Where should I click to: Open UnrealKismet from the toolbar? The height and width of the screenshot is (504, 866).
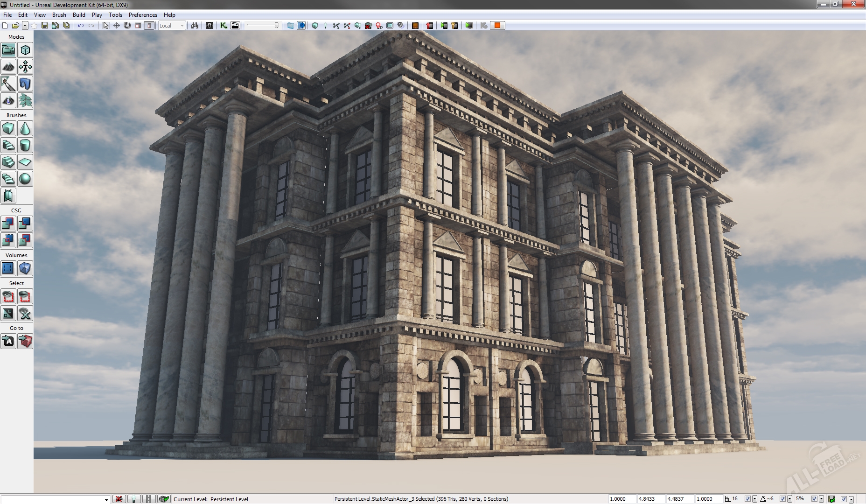pyautogui.click(x=224, y=26)
